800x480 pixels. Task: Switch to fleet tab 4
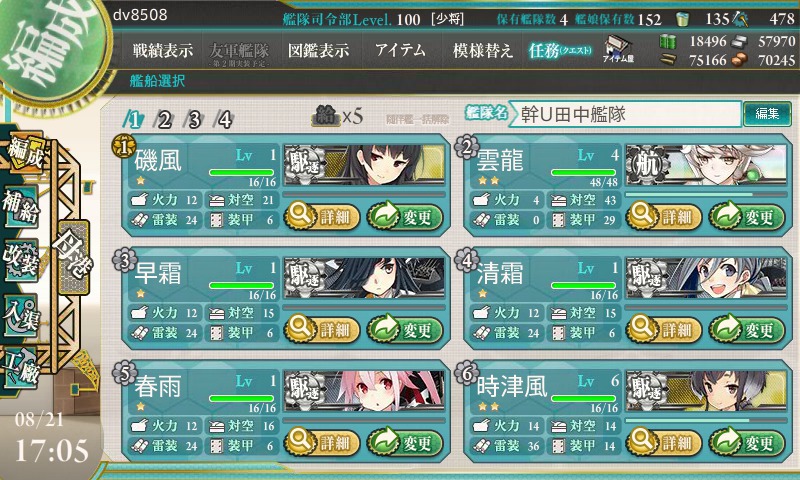point(225,120)
